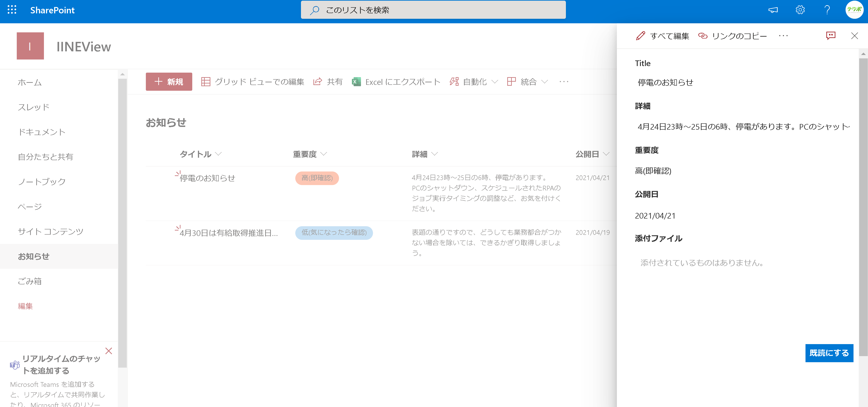Click the settings gear icon
Viewport: 868px width, 407px height.
pyautogui.click(x=800, y=10)
